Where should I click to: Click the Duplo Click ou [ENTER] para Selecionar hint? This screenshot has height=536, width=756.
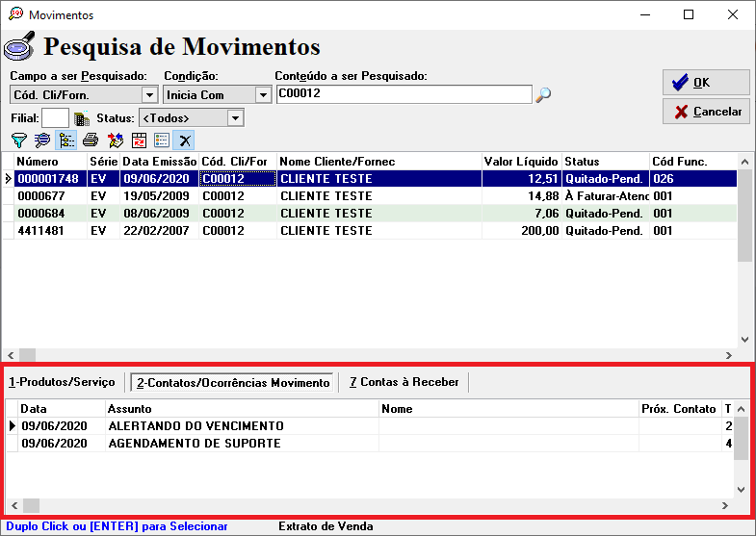117,526
